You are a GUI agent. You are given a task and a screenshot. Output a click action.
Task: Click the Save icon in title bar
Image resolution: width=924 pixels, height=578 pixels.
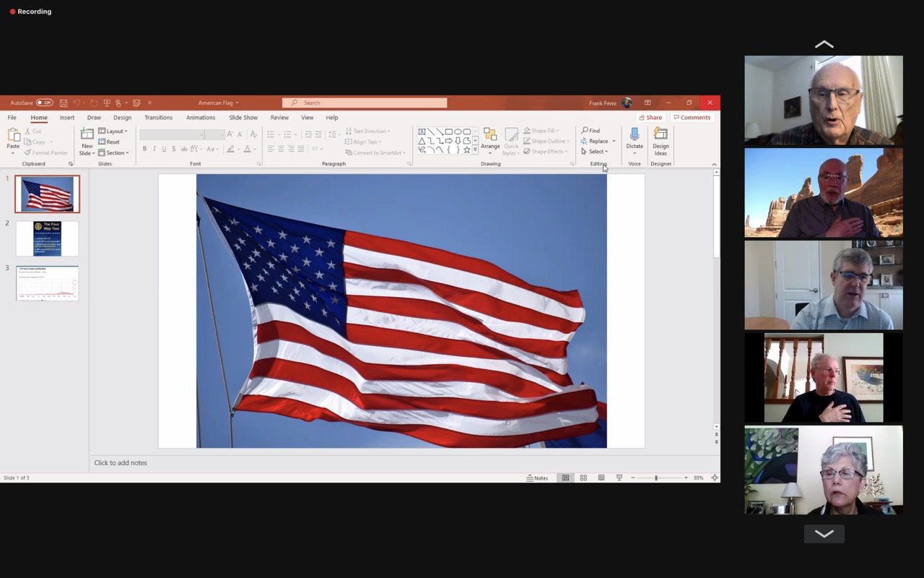coord(64,103)
